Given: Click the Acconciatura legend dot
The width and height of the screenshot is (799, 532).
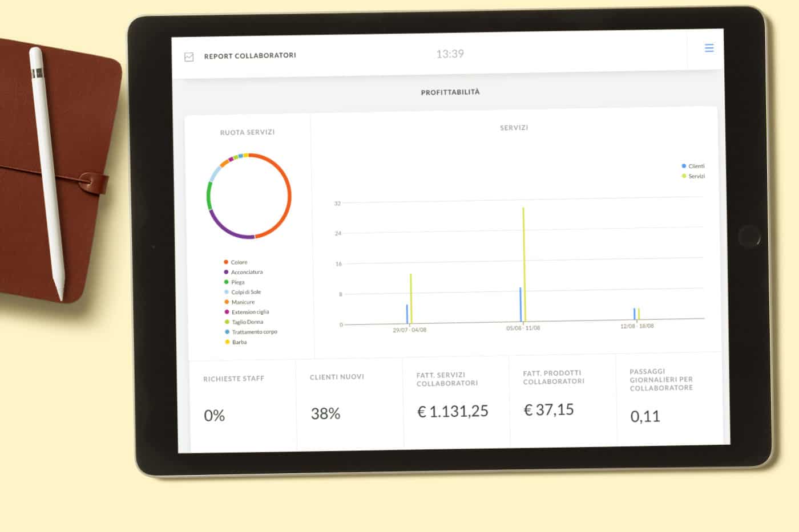Looking at the screenshot, I should tap(227, 272).
